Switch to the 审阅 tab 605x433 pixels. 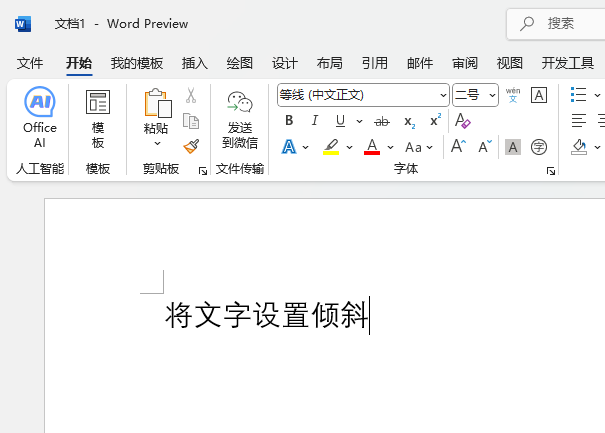click(465, 63)
